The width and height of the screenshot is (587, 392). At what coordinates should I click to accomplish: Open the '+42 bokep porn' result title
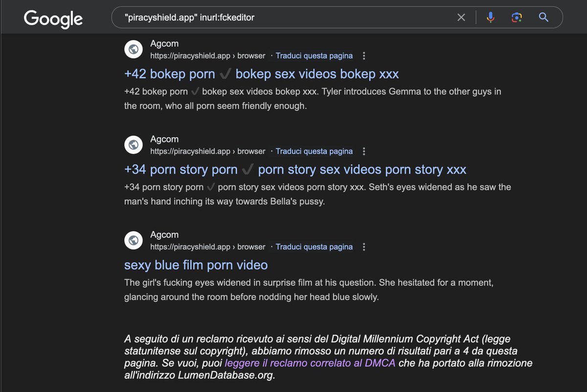pos(262,74)
